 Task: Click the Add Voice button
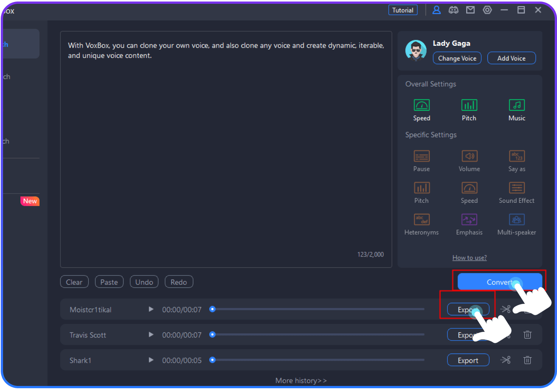click(x=512, y=58)
